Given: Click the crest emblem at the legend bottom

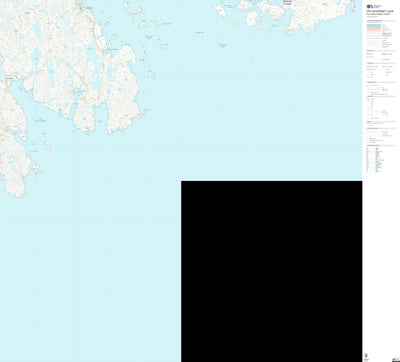Looking at the screenshot, I should [366, 355].
